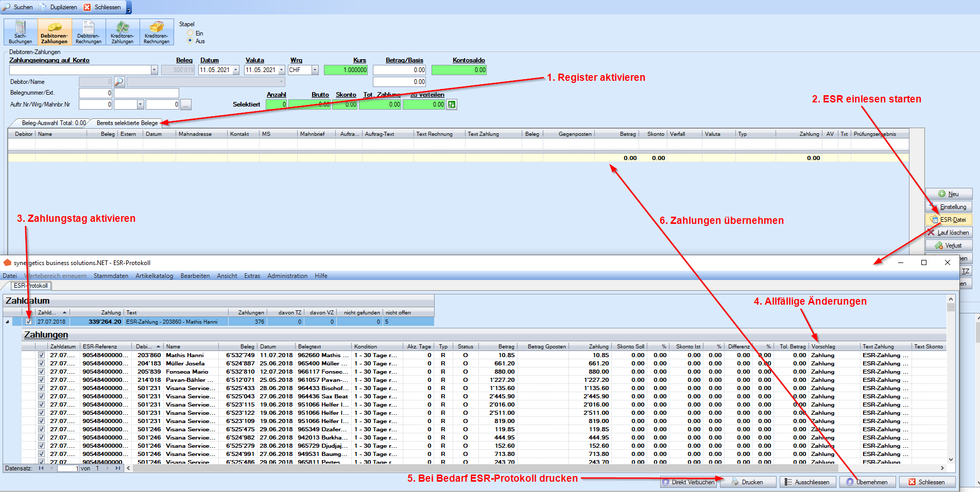Switch to Bereits selektierte Belege tab

coord(127,123)
